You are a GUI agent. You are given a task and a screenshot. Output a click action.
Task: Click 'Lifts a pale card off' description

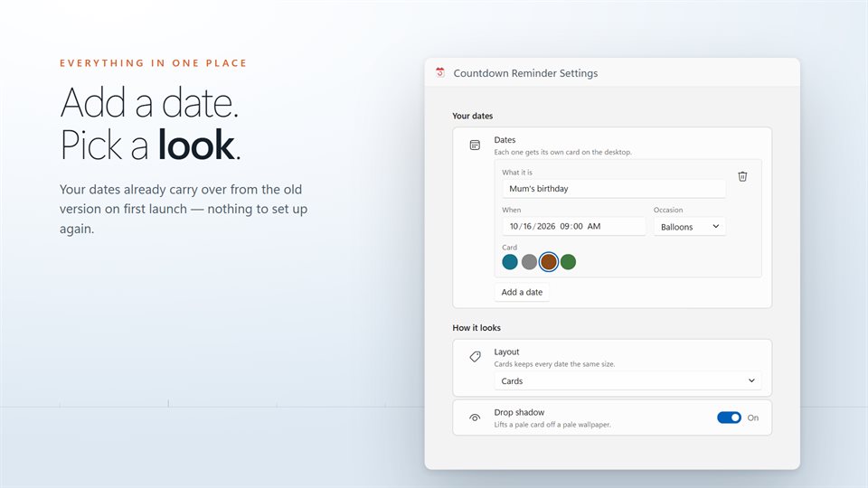(552, 425)
